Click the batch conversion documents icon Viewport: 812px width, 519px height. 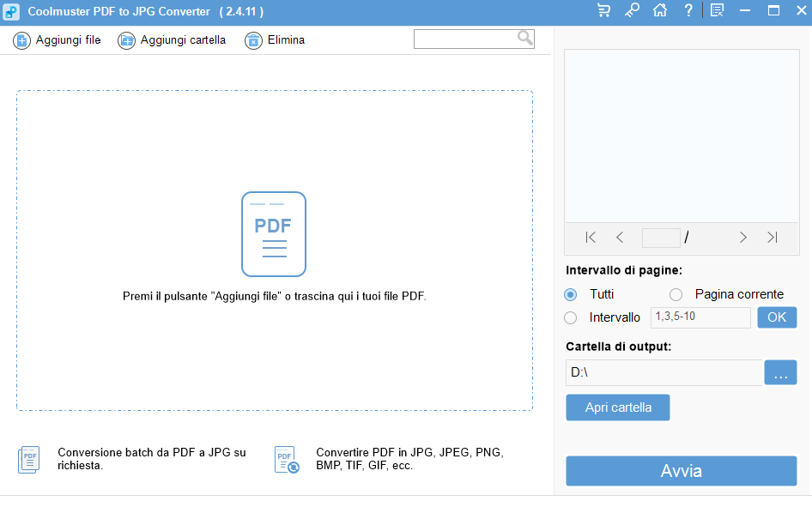click(29, 460)
